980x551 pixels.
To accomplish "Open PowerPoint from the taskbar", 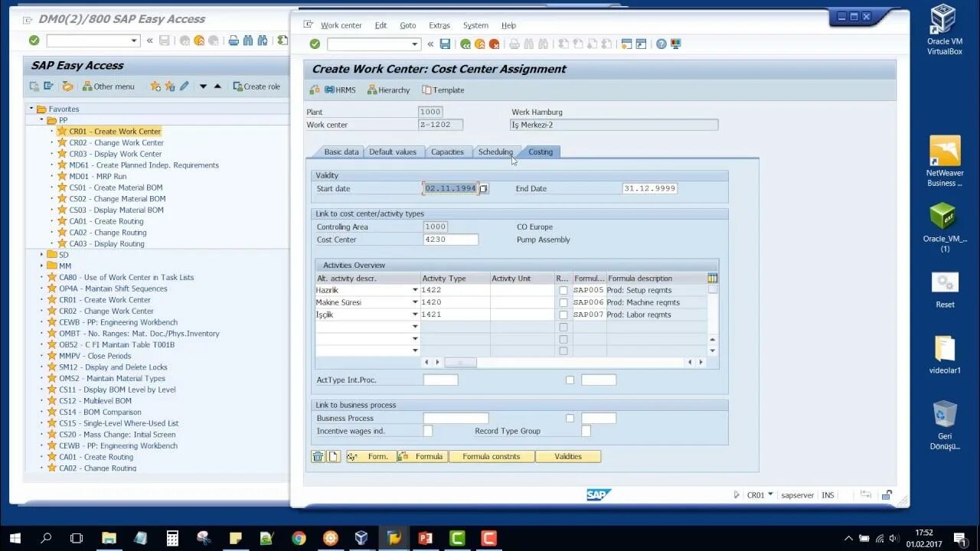I will 425,538.
